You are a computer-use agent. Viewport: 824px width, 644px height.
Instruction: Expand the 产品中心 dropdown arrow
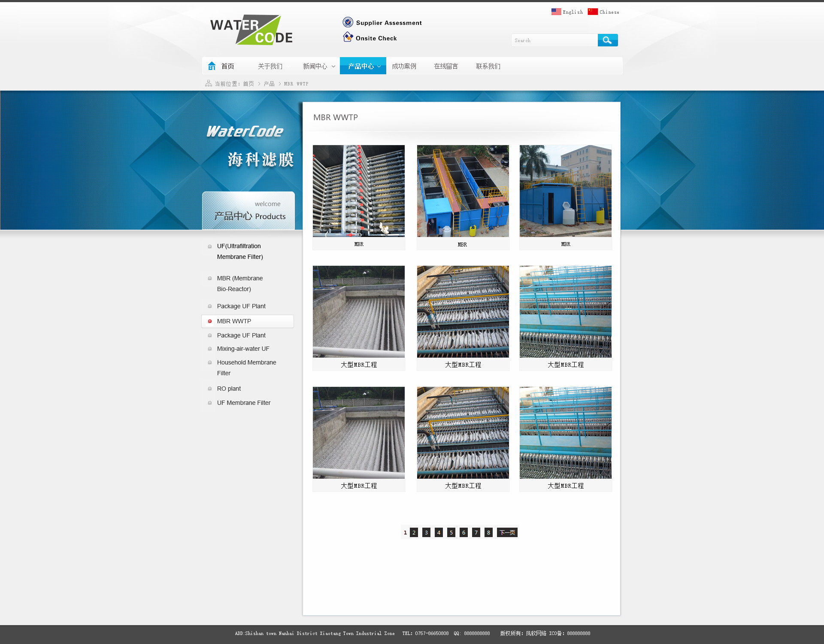pyautogui.click(x=379, y=66)
